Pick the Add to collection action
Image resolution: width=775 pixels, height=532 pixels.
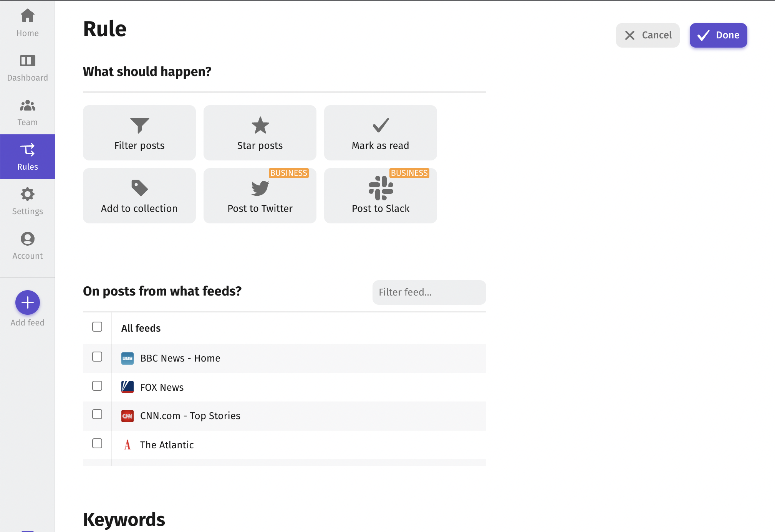pos(139,195)
